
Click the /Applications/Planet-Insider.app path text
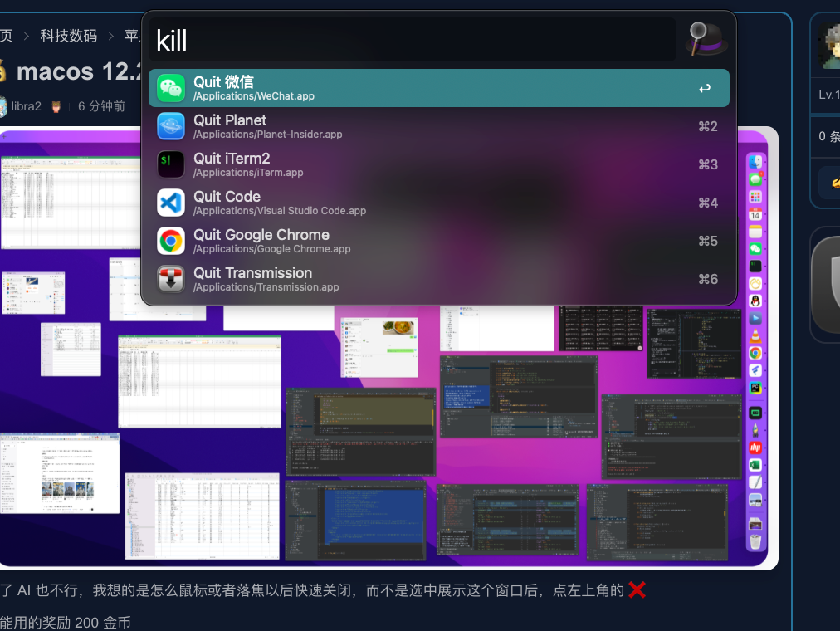pos(268,135)
